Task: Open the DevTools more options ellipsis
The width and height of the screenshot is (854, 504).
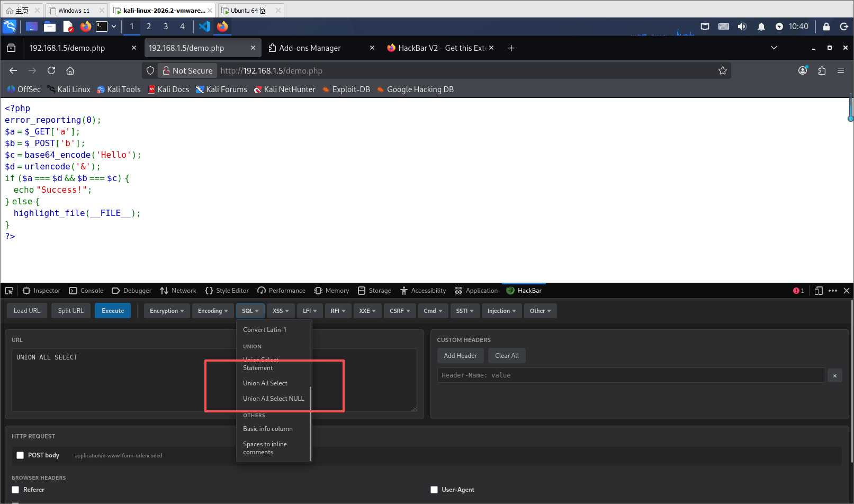Action: coord(833,291)
